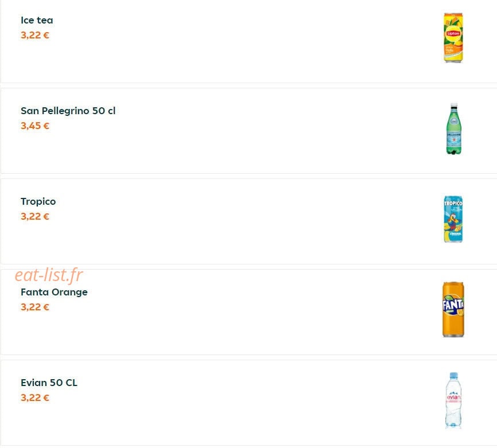Click the Fanta orange can image
497x448 pixels.
(453, 309)
